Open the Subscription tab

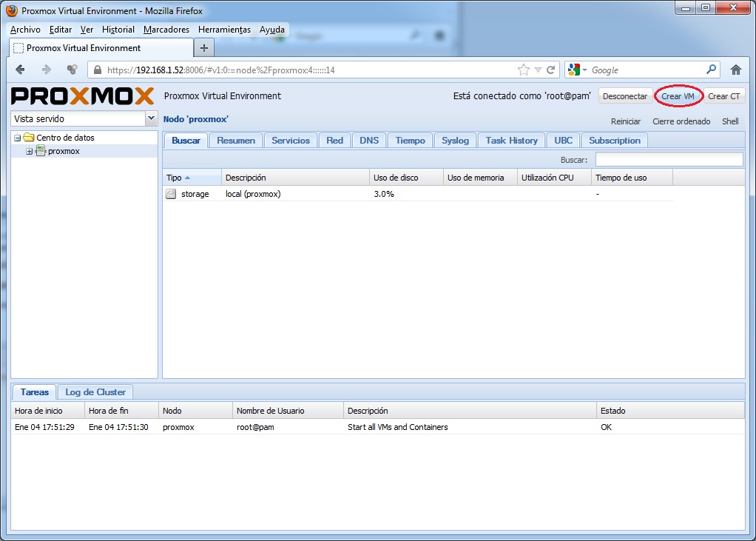615,141
